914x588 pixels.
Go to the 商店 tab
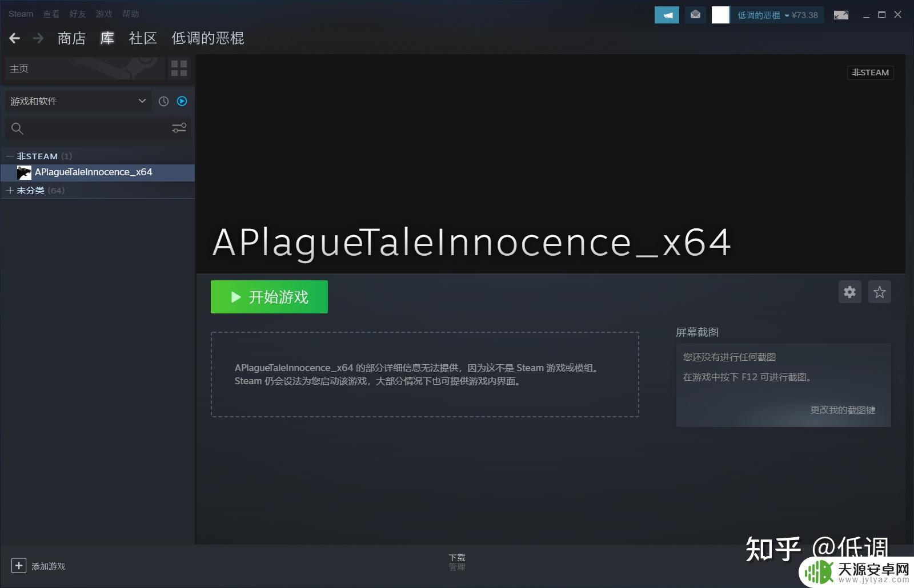pyautogui.click(x=71, y=38)
